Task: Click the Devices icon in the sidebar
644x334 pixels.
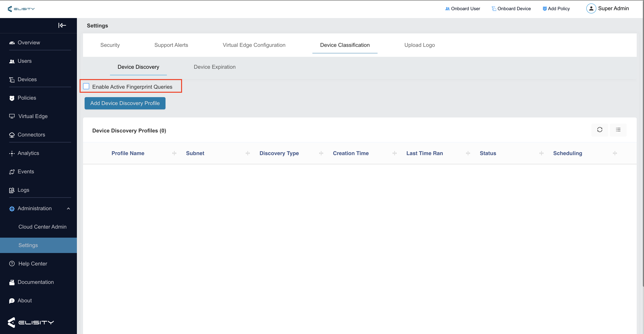Action: pyautogui.click(x=12, y=80)
